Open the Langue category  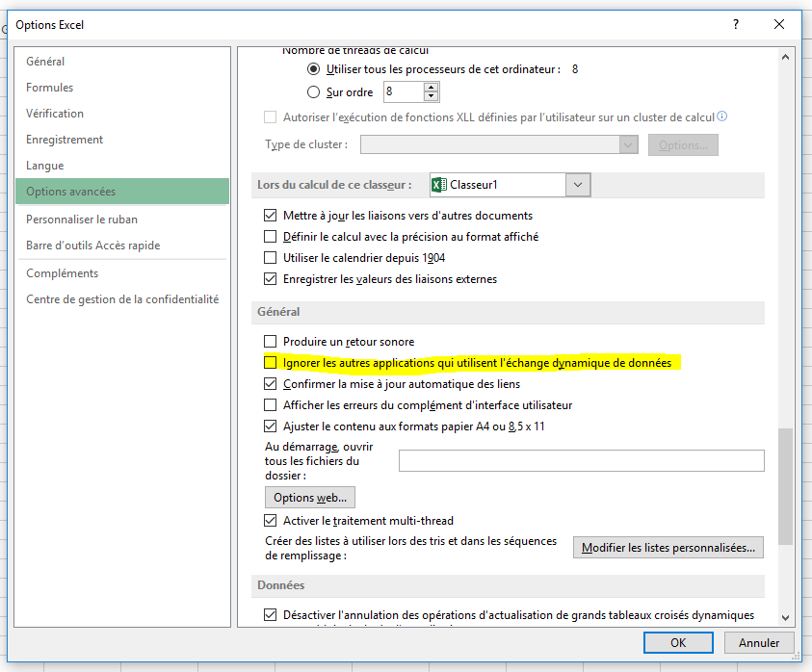(122, 166)
